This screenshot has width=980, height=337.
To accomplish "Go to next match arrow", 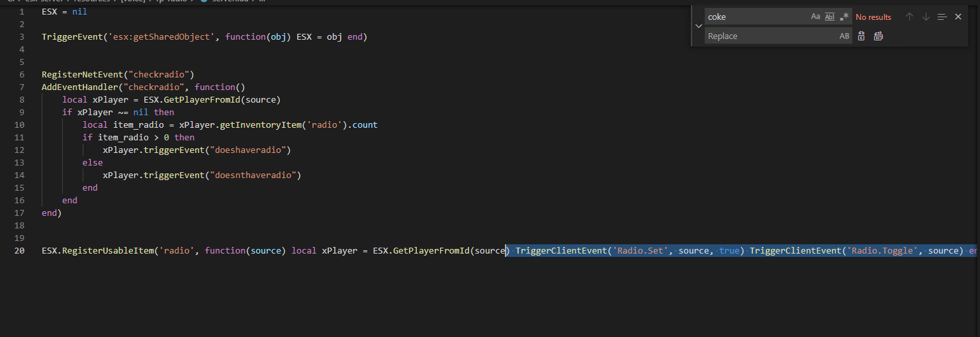I will [926, 17].
